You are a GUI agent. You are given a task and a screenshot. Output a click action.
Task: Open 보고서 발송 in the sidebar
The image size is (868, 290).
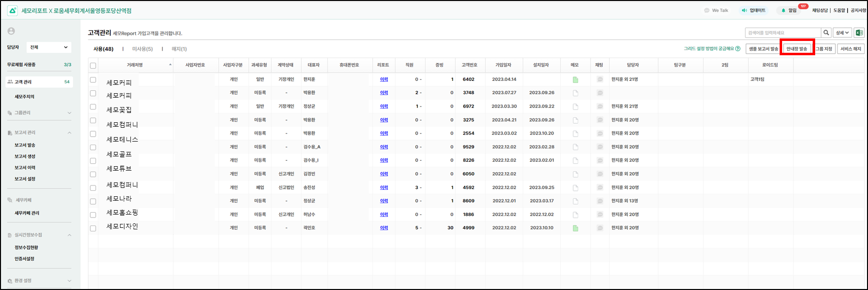25,145
